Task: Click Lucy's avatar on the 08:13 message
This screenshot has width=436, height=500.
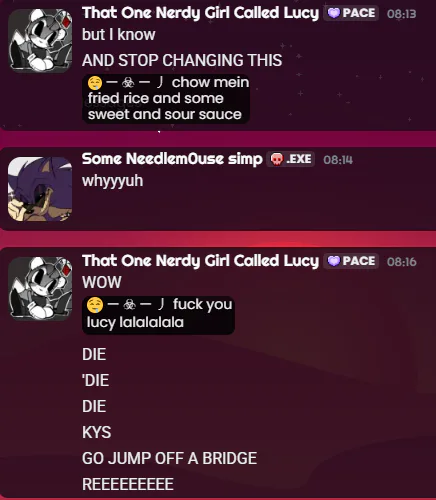Action: [40, 41]
